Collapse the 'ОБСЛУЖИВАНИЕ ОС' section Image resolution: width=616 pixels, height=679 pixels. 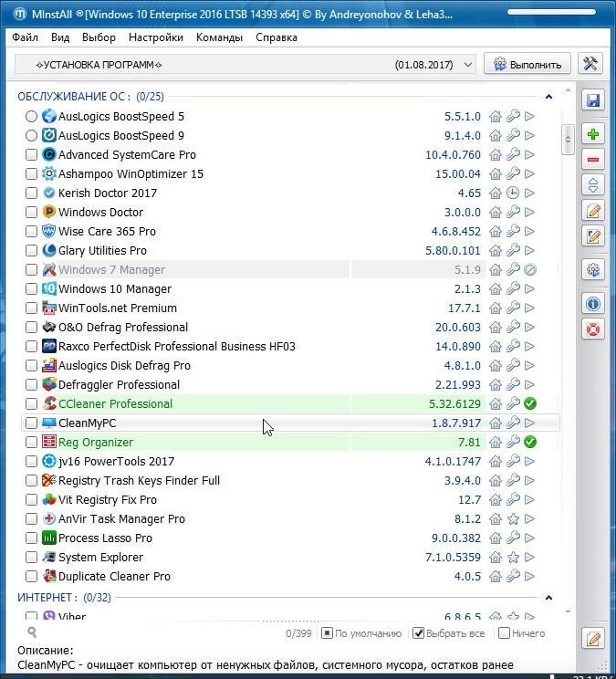(548, 97)
